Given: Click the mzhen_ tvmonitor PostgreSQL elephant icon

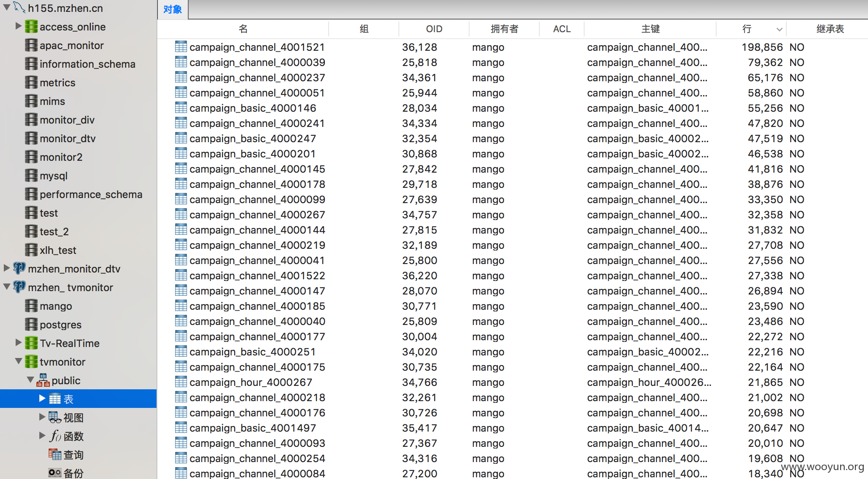Looking at the screenshot, I should pyautogui.click(x=19, y=287).
